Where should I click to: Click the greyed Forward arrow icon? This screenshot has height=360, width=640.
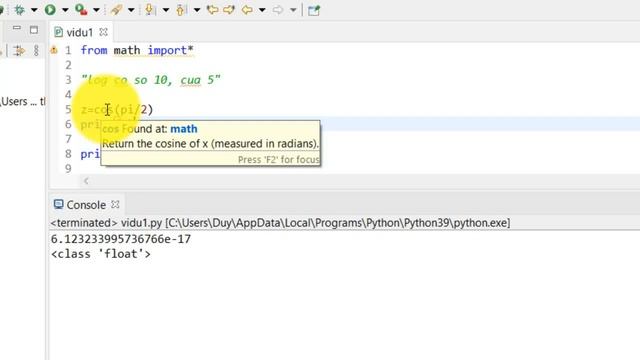click(x=278, y=10)
